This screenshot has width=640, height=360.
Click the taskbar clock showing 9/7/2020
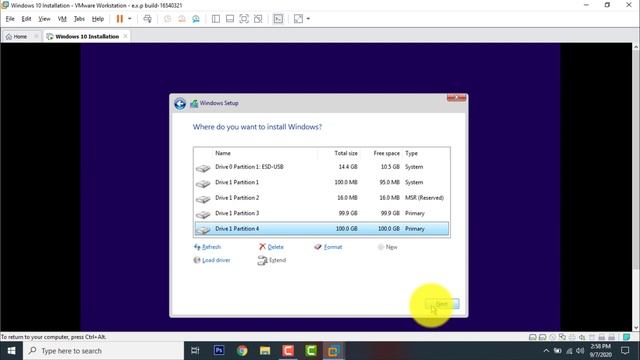600,351
